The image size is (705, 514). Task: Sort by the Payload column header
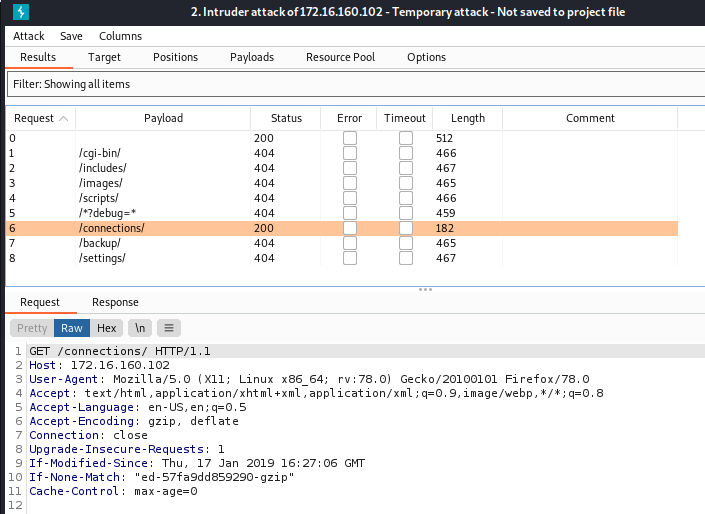(x=163, y=118)
